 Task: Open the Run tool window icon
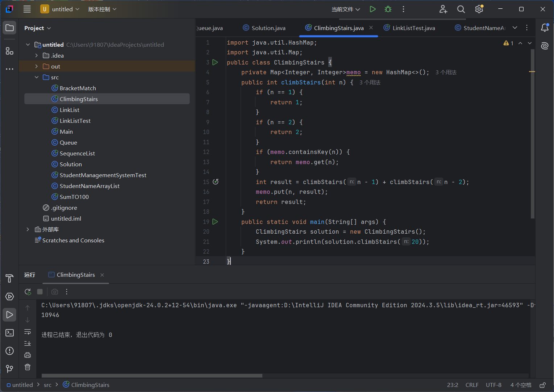point(10,314)
